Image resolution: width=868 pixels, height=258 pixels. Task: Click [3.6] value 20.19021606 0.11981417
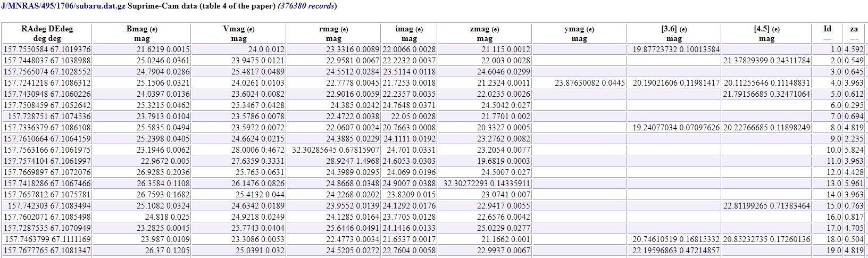pos(676,83)
